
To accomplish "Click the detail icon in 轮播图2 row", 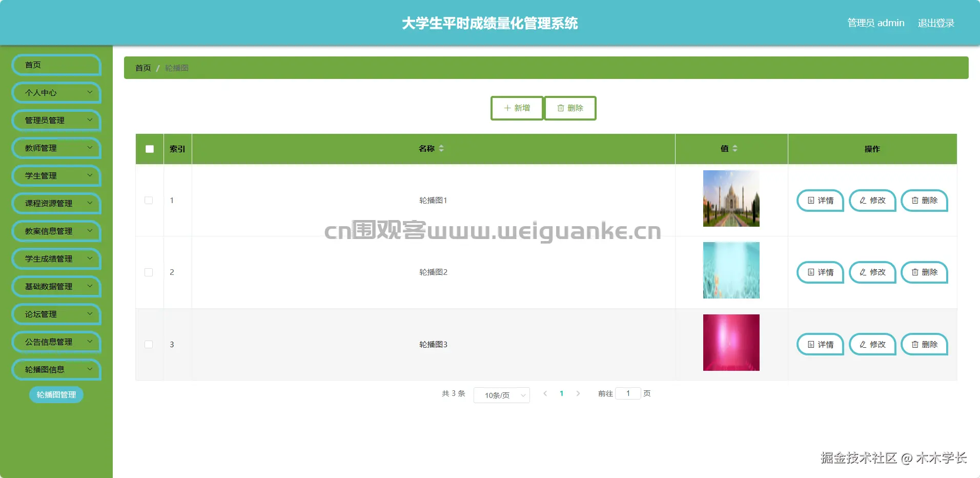I will (811, 272).
